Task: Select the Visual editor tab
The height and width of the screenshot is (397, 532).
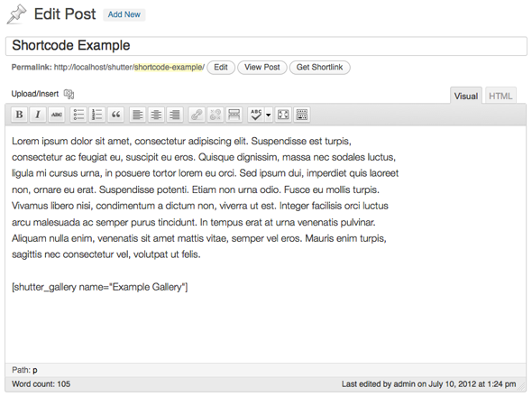Action: 466,97
